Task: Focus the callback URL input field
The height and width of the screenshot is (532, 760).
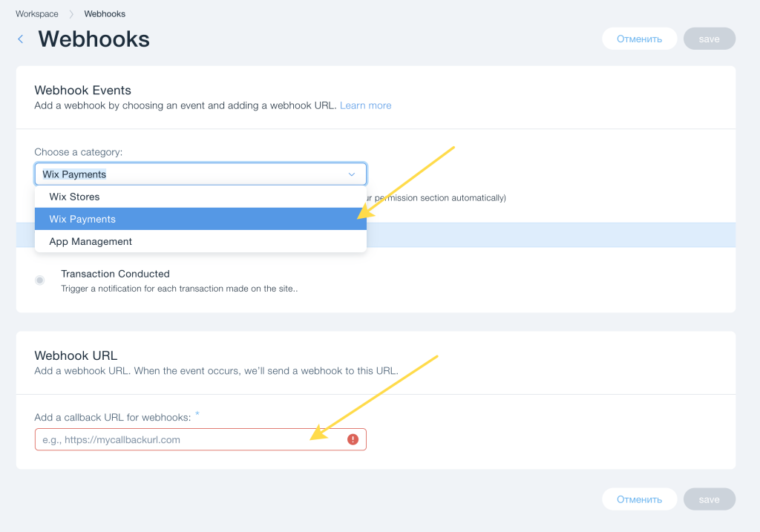Action: pyautogui.click(x=200, y=439)
